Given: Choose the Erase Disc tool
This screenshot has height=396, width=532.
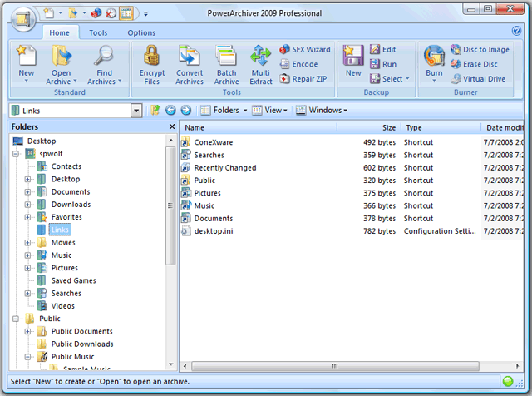Looking at the screenshot, I should (474, 64).
